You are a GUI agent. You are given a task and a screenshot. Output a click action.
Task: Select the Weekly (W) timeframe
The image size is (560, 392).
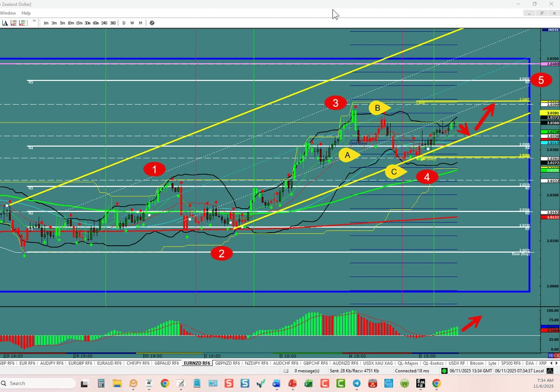pos(132,22)
